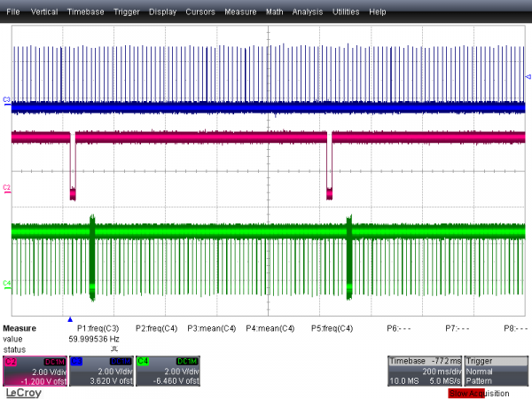Image resolution: width=532 pixels, height=399 pixels.
Task: Click the green C4 channel marker on left edge
Action: [x=6, y=284]
